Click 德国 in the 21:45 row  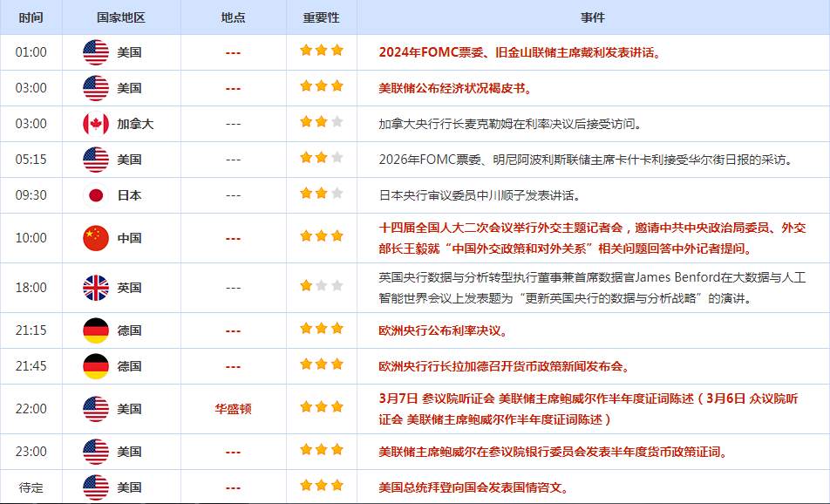point(129,366)
